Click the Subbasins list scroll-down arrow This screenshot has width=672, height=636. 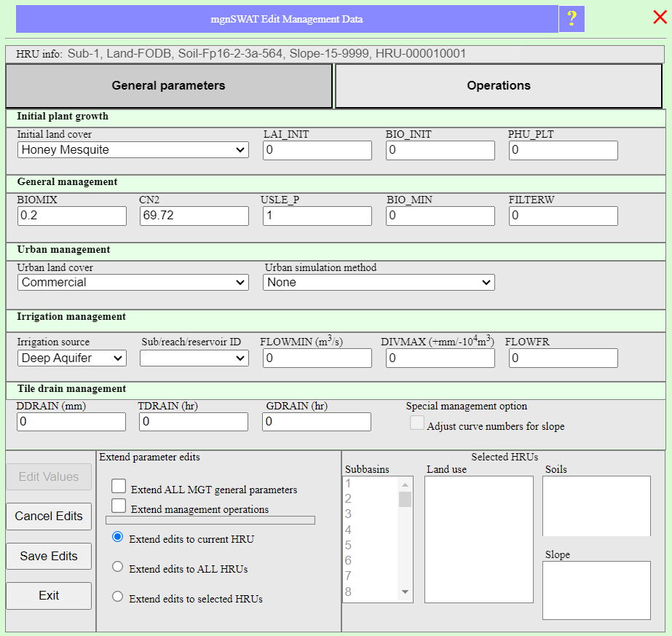coord(405,592)
